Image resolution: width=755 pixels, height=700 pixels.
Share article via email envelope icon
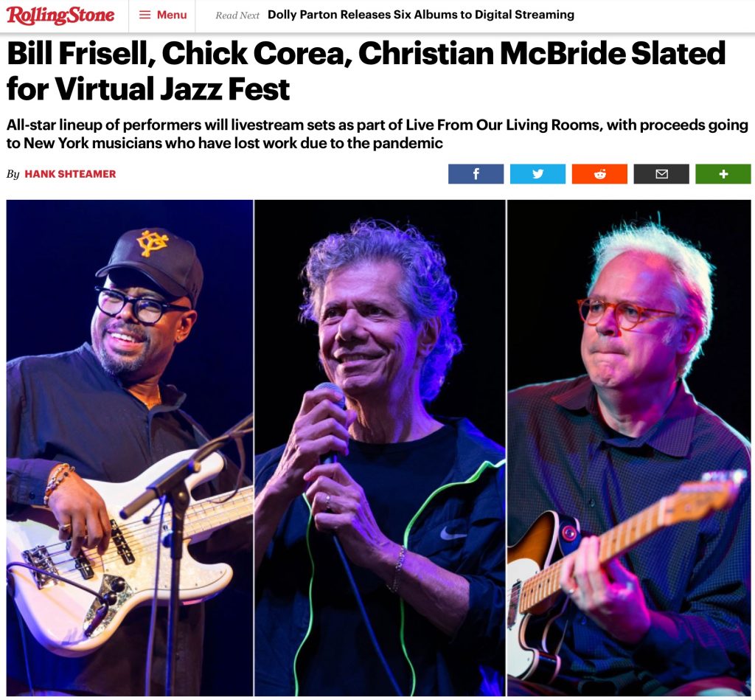(661, 174)
